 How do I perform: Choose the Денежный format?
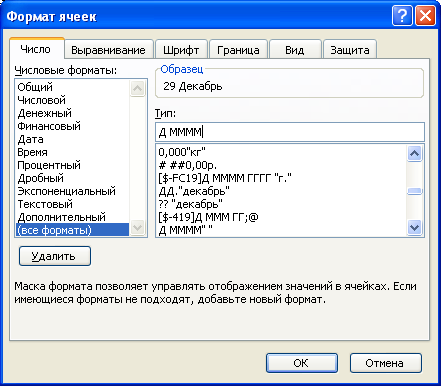tap(72, 113)
